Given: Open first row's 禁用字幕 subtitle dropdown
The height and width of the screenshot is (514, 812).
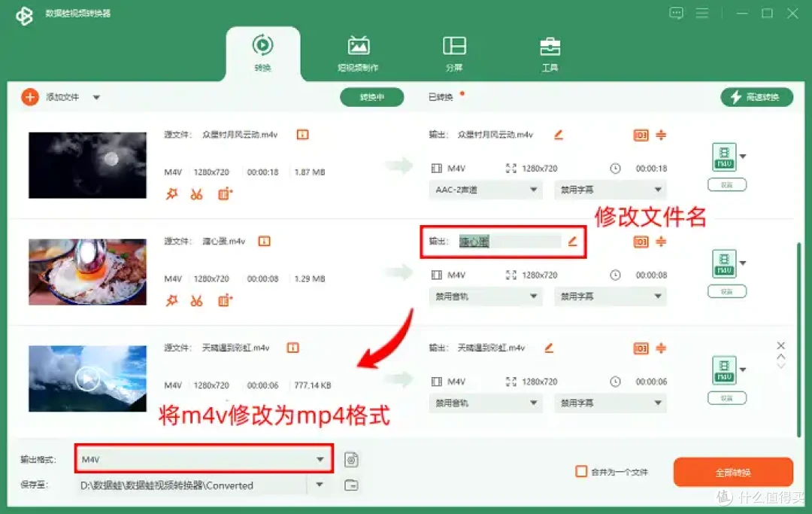Looking at the screenshot, I should point(611,190).
